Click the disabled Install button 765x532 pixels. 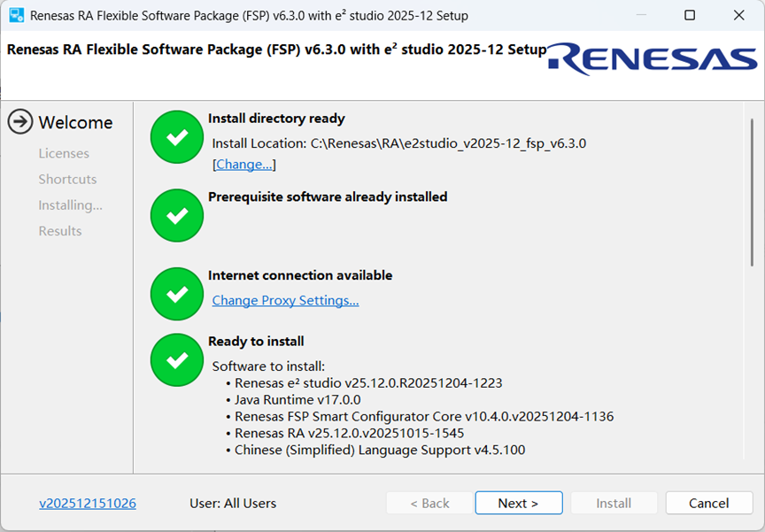pos(614,503)
